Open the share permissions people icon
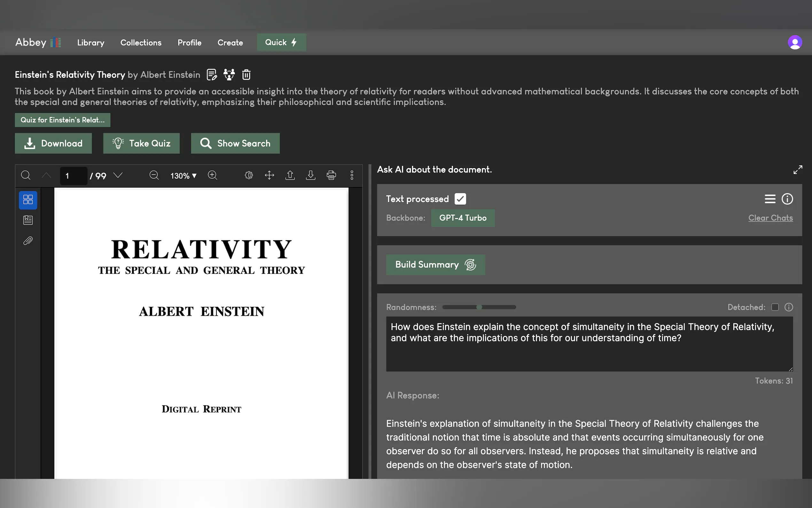 [x=229, y=75]
